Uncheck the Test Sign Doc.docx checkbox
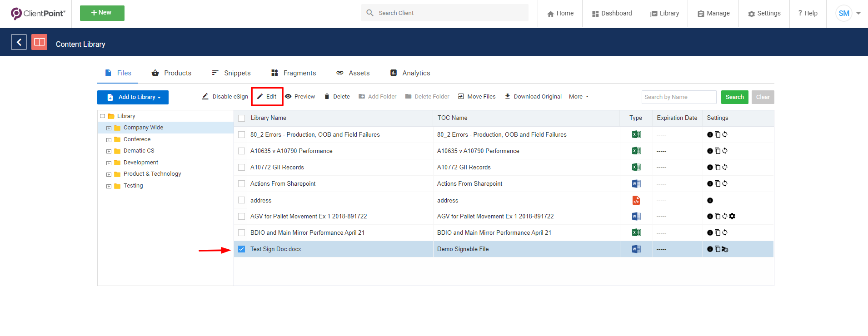 (x=242, y=249)
